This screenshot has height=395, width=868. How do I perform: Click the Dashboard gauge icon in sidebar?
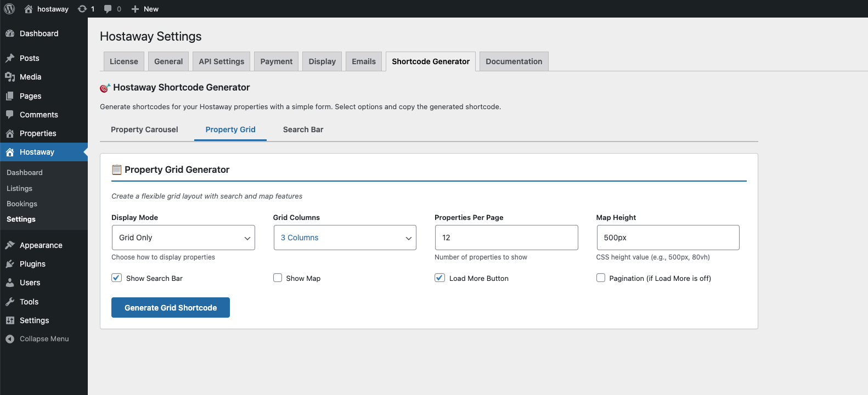(10, 33)
